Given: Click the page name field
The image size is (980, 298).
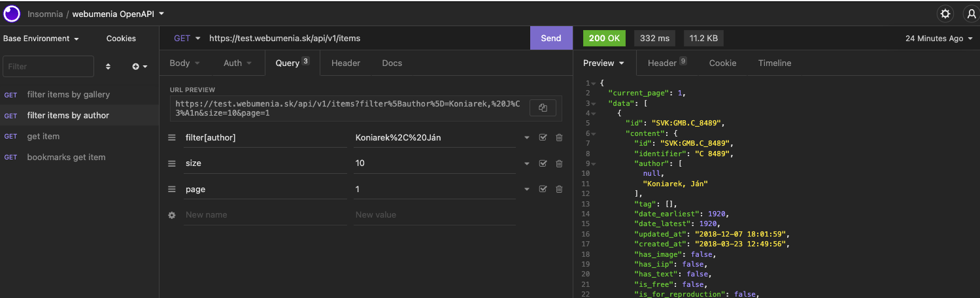Looking at the screenshot, I should [x=265, y=190].
